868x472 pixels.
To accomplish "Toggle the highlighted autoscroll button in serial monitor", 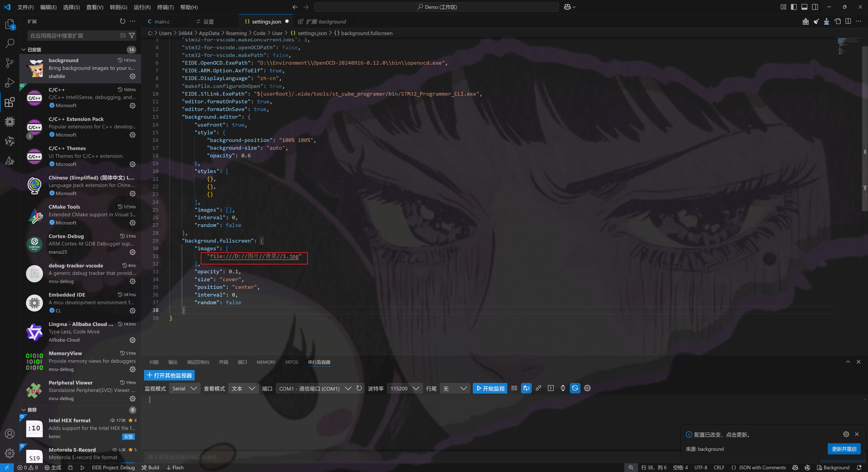I will [x=575, y=388].
